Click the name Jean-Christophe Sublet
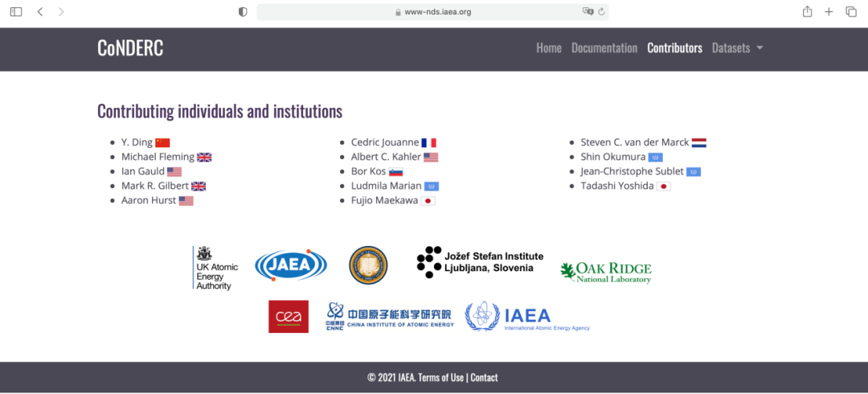This screenshot has width=868, height=394. coord(633,172)
